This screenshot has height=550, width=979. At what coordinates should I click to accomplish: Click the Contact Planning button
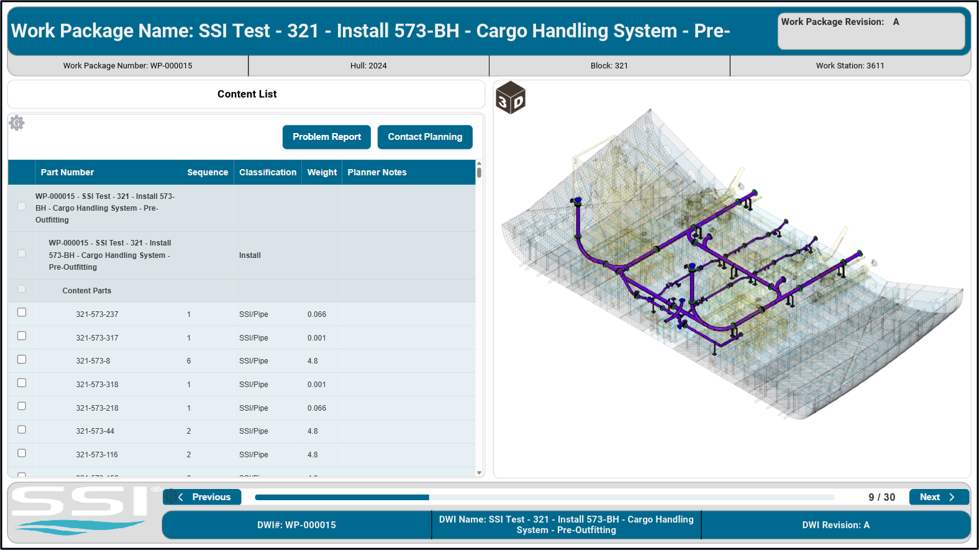[425, 137]
